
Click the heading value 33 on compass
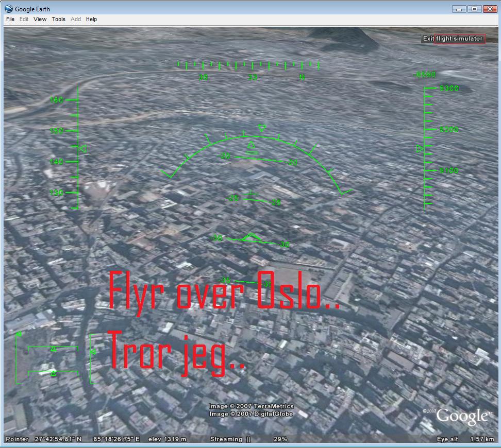point(253,77)
